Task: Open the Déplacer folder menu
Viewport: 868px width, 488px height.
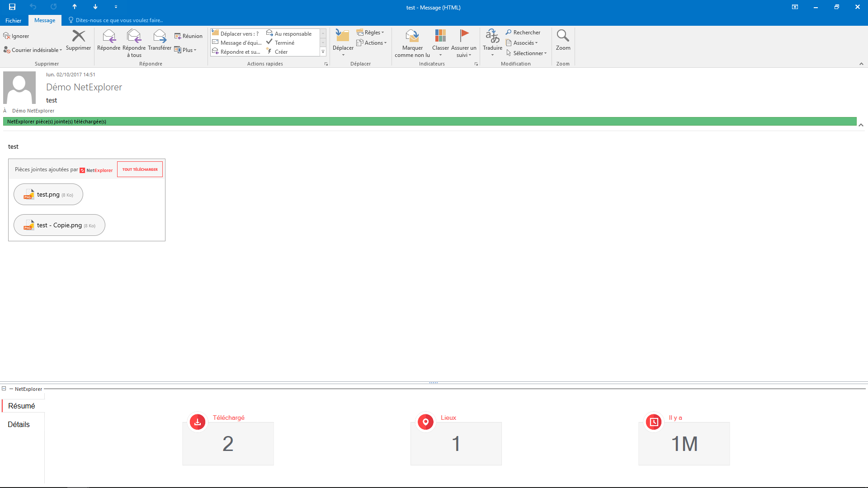Action: point(343,43)
